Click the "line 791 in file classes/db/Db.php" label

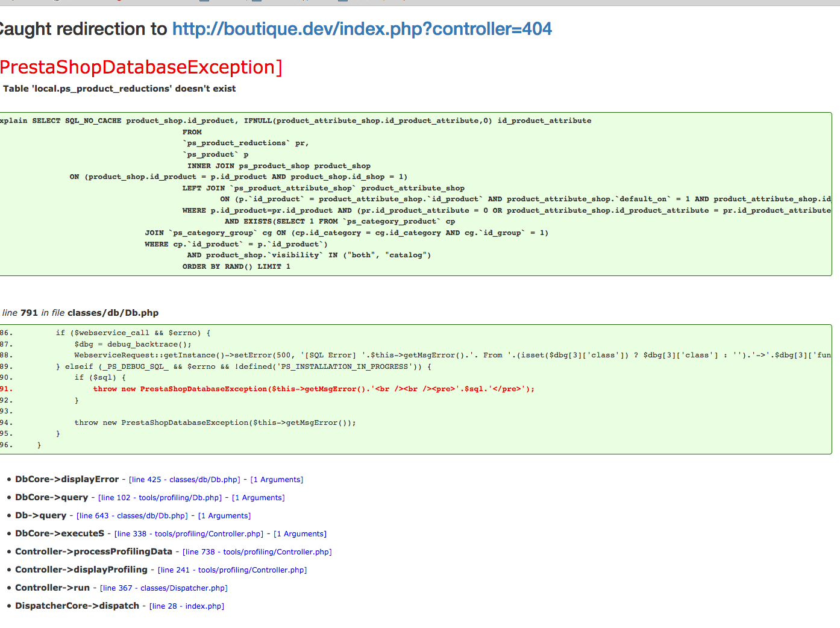coord(81,313)
